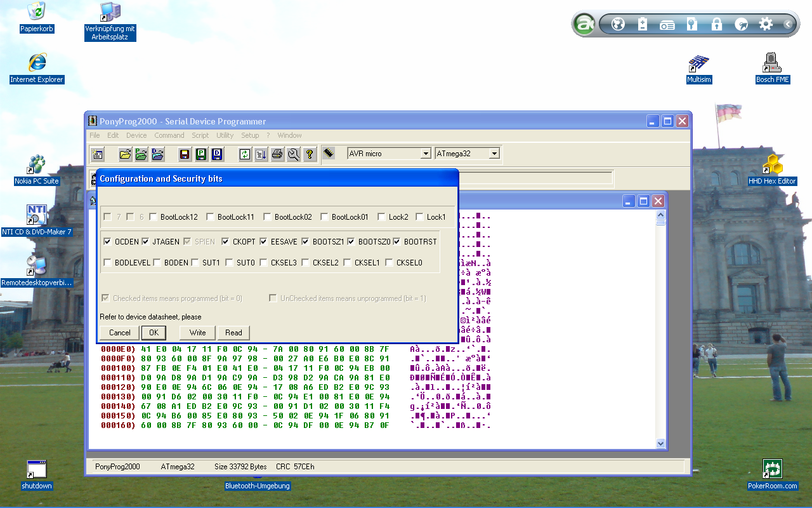Open the Device menu

point(136,135)
